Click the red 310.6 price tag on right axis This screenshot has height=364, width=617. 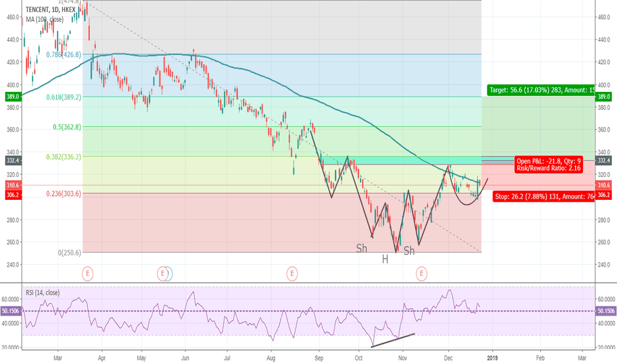tap(604, 185)
